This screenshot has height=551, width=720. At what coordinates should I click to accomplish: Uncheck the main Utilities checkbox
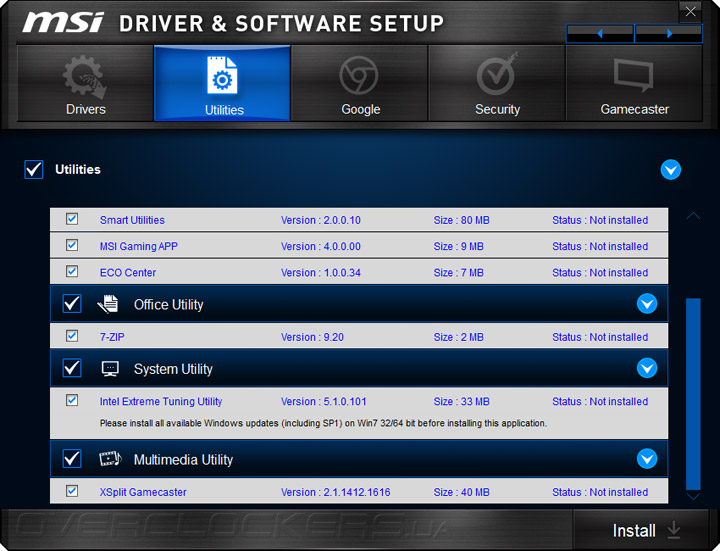(x=34, y=169)
